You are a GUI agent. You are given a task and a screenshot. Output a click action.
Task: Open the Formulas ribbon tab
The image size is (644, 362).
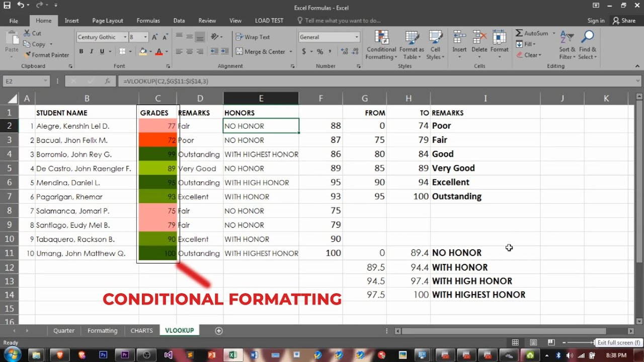coord(148,21)
